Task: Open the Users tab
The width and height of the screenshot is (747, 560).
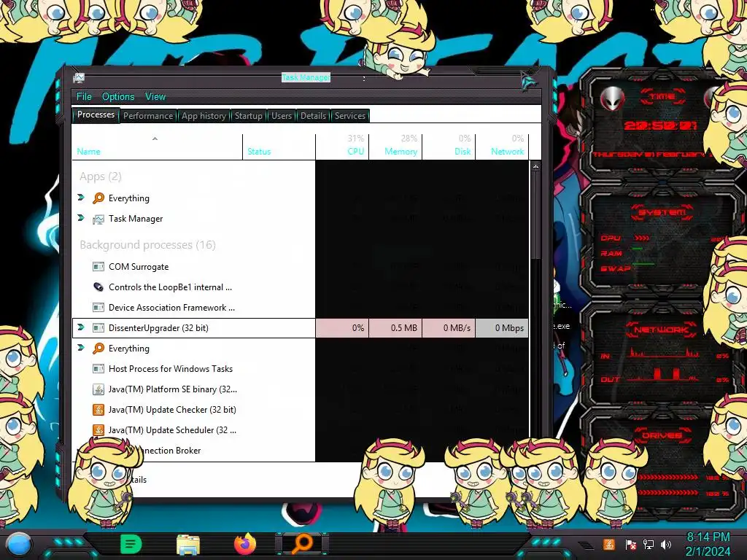Action: (x=281, y=116)
